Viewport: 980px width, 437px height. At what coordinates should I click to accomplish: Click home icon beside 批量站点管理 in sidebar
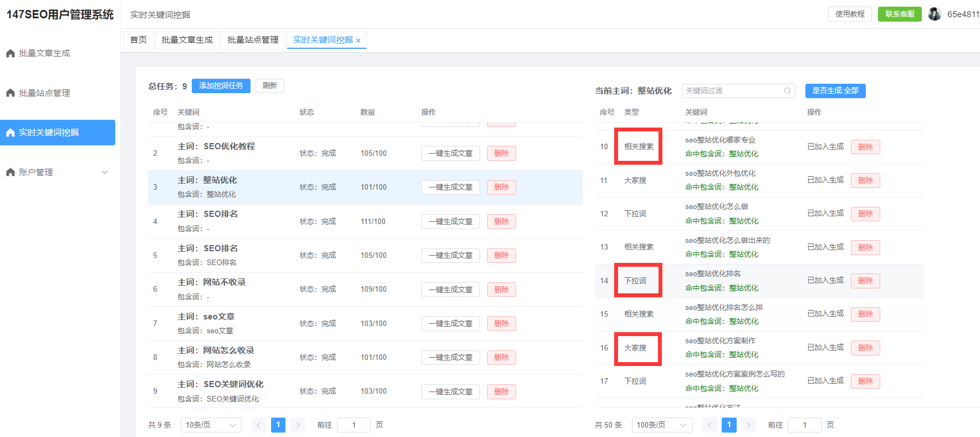pyautogui.click(x=11, y=93)
